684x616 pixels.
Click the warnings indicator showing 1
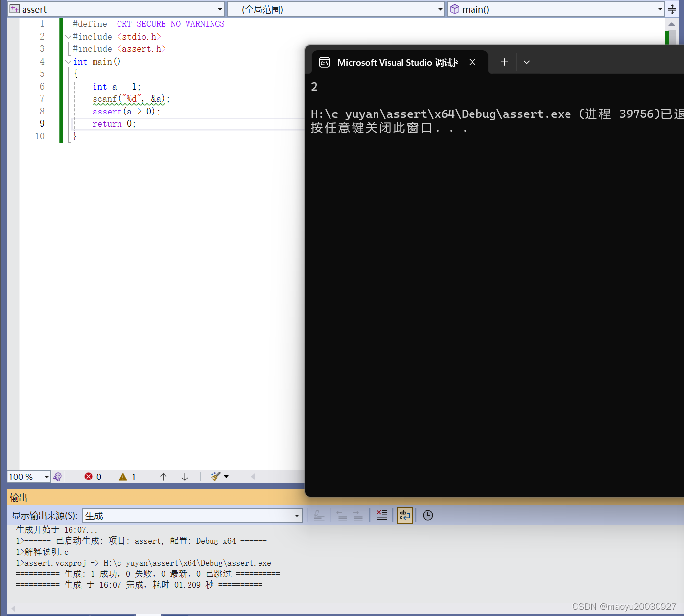point(127,476)
